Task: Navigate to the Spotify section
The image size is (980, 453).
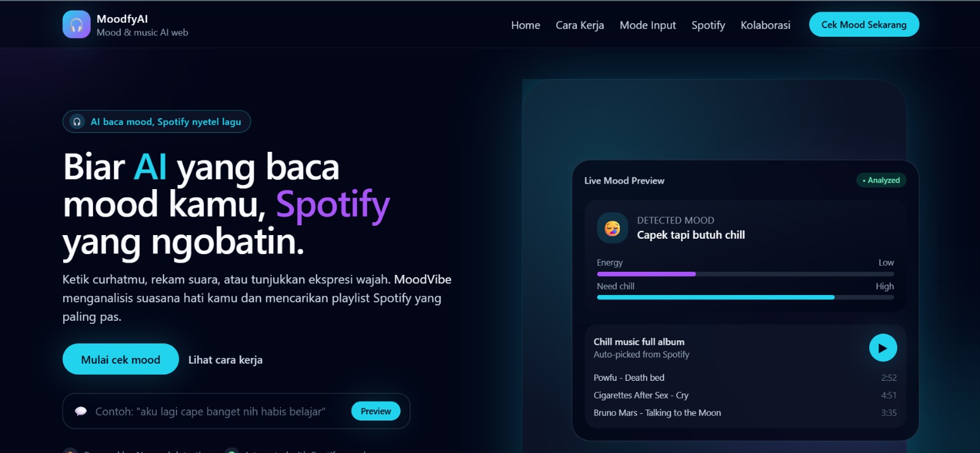Action: 708,25
